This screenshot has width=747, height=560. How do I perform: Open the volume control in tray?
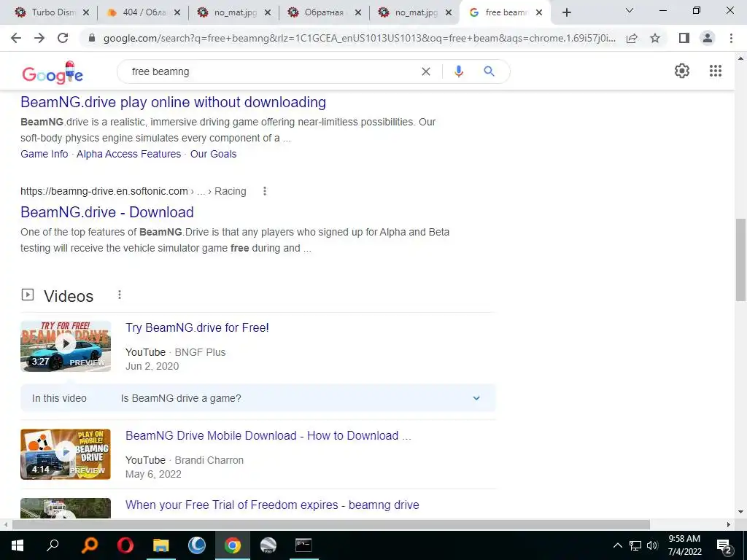pyautogui.click(x=652, y=545)
